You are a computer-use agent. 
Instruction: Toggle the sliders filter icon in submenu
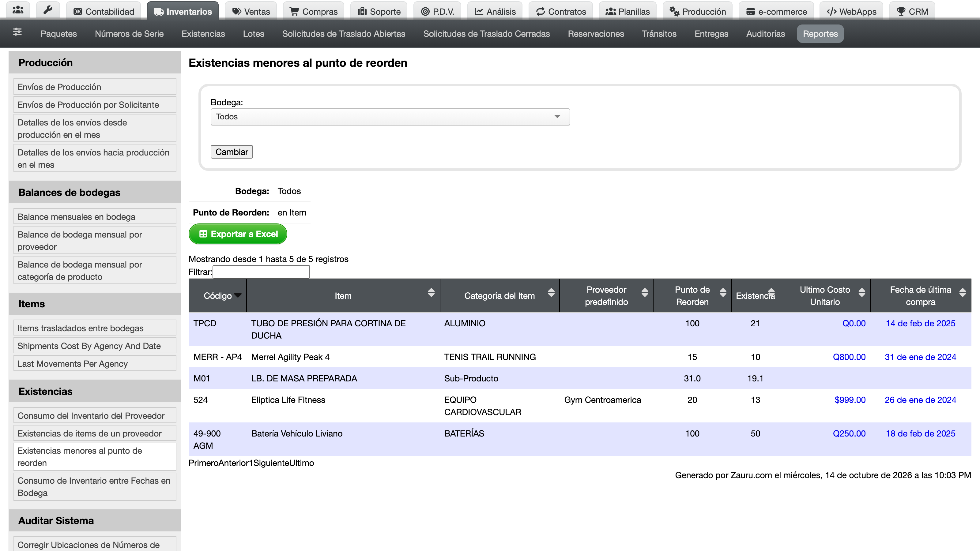click(x=17, y=32)
